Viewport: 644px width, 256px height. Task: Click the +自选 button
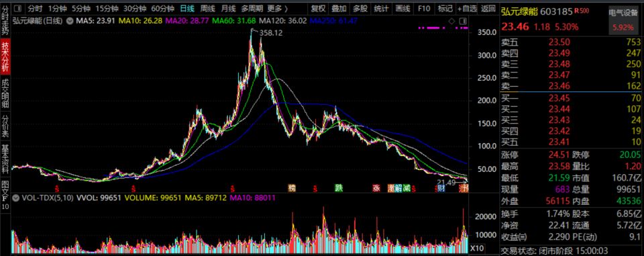467,8
